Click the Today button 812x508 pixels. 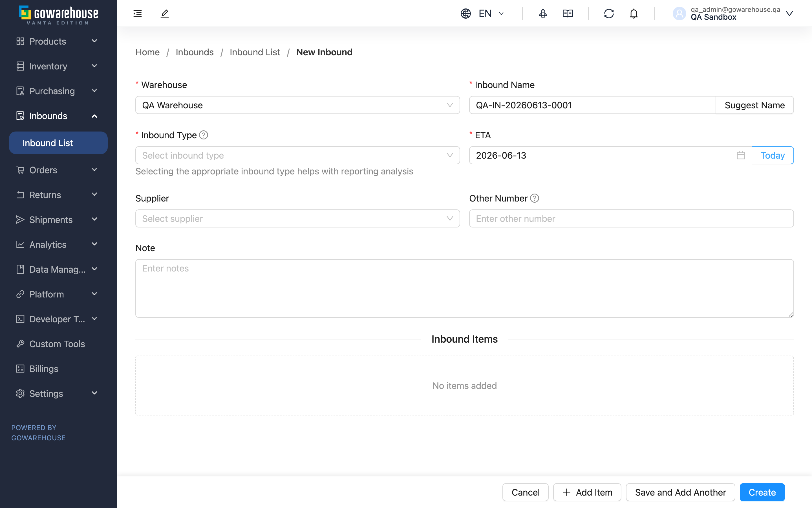pyautogui.click(x=773, y=155)
